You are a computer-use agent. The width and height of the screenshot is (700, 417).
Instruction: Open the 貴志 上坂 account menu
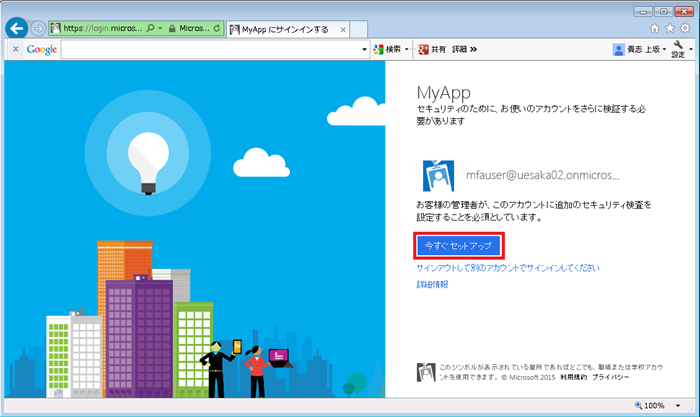tap(640, 50)
